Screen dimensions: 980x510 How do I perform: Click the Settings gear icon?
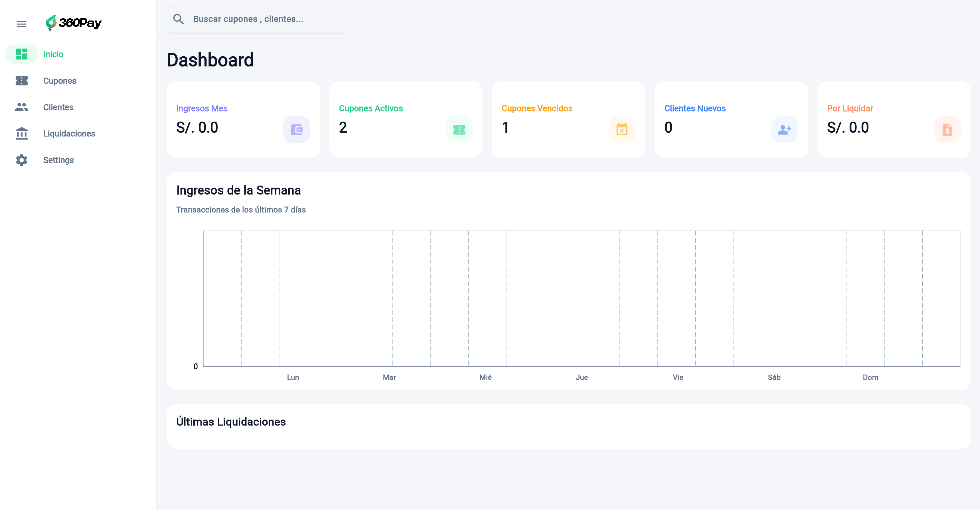22,160
